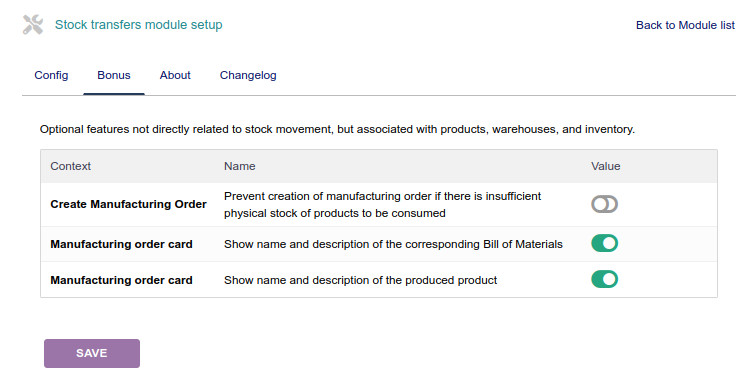Image resolution: width=749 pixels, height=384 pixels.
Task: Disable the Bill of Materials name toggle
Action: pos(604,244)
